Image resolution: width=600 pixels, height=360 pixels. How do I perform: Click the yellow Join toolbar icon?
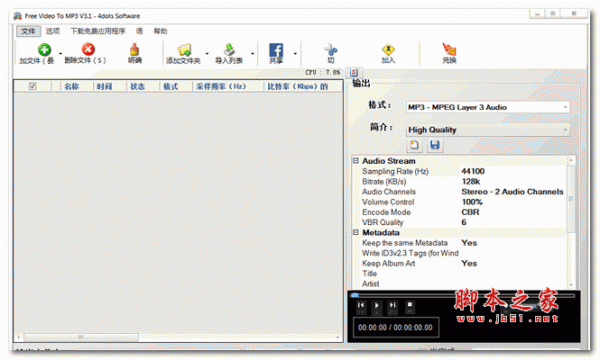coord(388,50)
